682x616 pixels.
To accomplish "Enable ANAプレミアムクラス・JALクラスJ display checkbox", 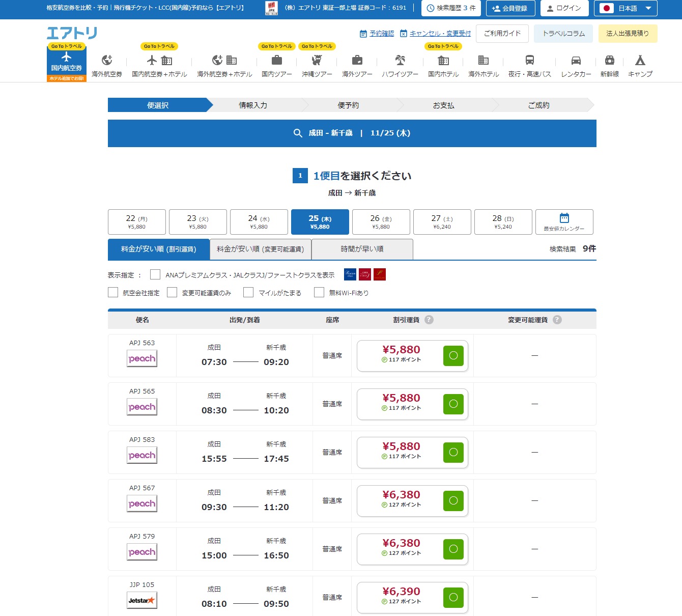I will pyautogui.click(x=155, y=274).
